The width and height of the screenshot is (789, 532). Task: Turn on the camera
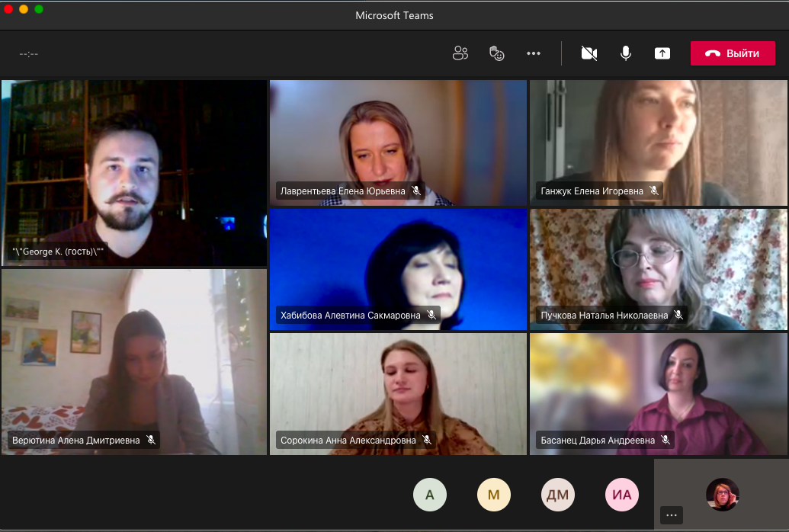589,53
